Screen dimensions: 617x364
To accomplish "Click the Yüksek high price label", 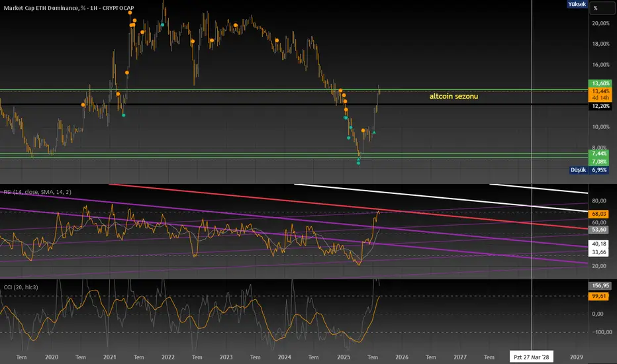I will pos(577,4).
